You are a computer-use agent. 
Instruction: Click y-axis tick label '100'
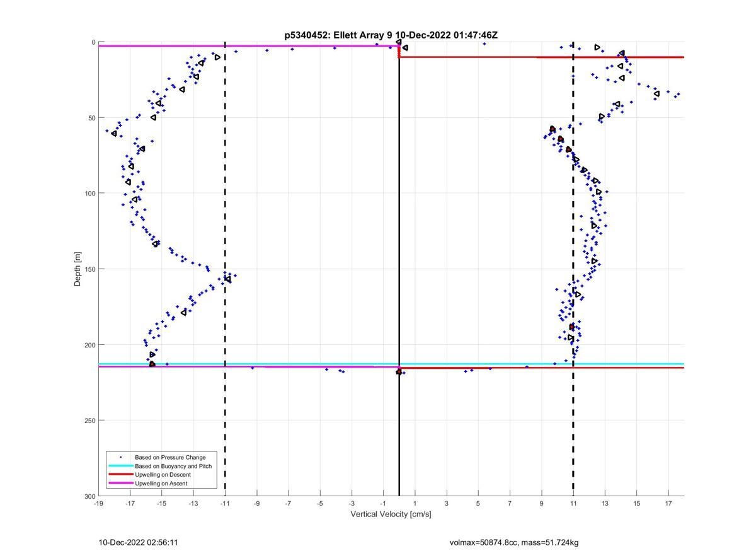[89, 194]
